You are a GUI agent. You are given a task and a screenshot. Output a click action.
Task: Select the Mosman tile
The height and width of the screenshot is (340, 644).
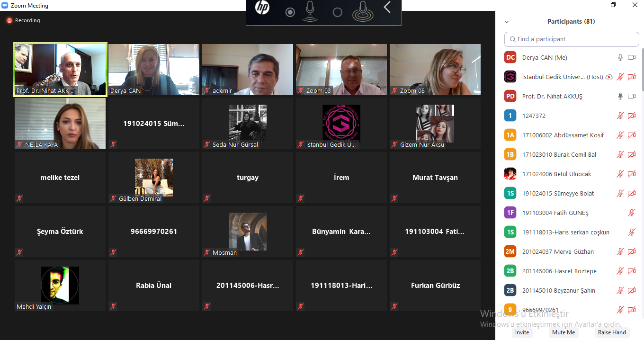[x=248, y=232]
